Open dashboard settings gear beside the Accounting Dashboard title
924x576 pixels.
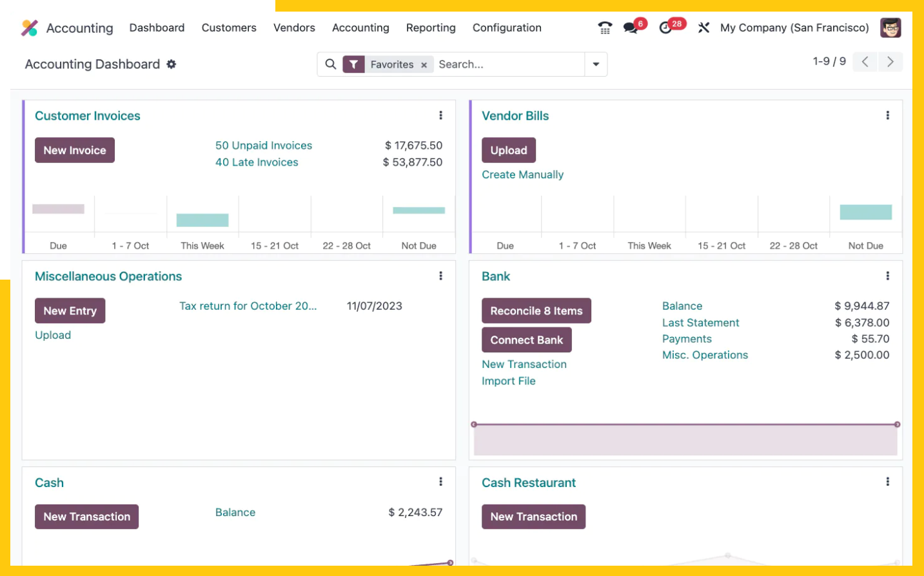point(172,64)
